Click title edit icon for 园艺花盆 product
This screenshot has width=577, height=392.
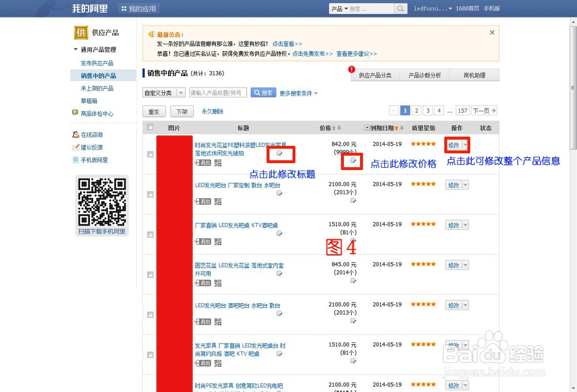280,273
